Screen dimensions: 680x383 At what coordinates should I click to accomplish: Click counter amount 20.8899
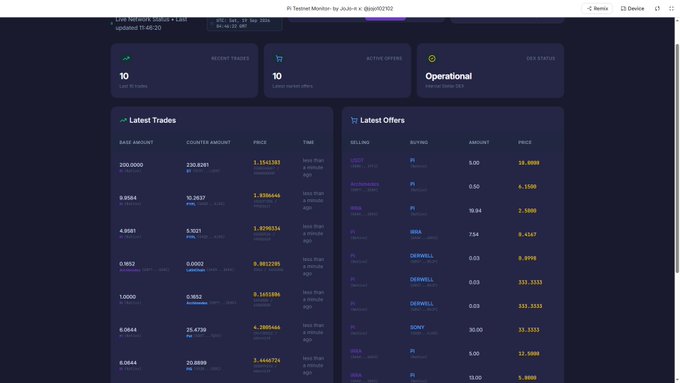(x=196, y=363)
